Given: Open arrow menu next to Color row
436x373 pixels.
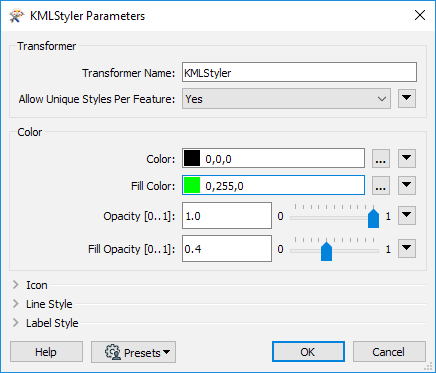Looking at the screenshot, I should point(407,158).
